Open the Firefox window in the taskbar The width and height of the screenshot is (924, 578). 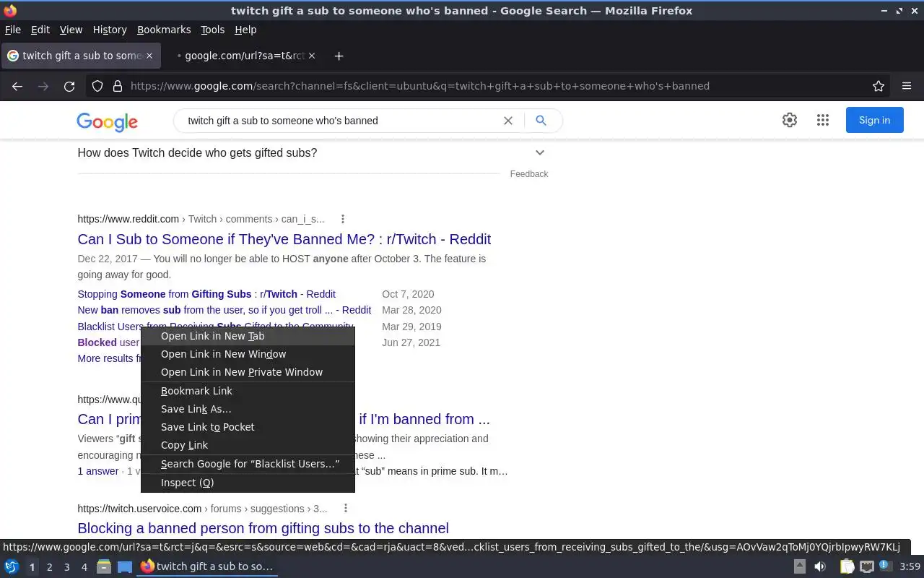click(x=208, y=567)
